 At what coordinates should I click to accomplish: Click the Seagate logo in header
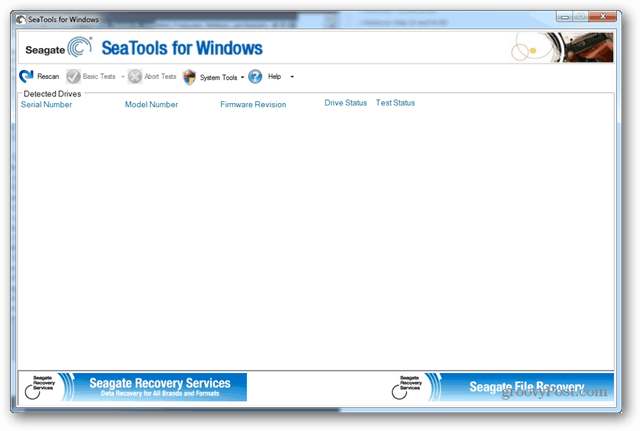[x=59, y=48]
